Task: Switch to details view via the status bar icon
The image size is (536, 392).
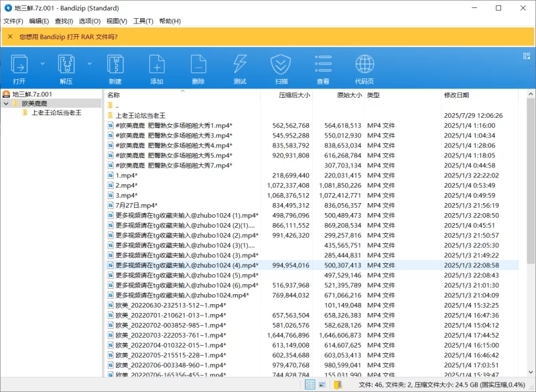Action: click(x=310, y=385)
